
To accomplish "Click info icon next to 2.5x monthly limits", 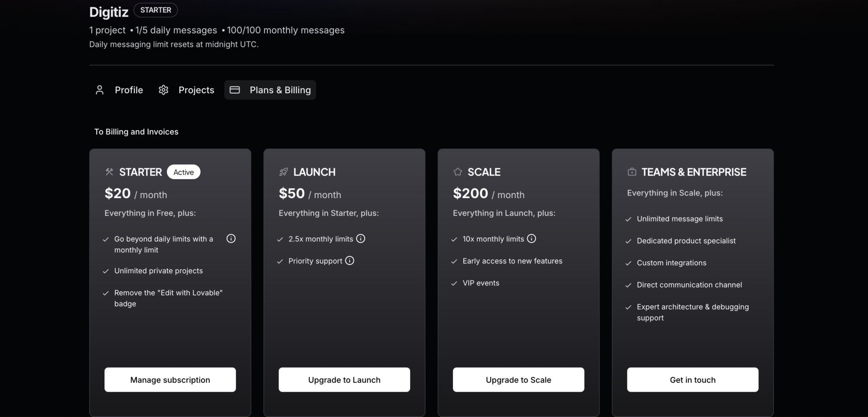I will tap(360, 239).
